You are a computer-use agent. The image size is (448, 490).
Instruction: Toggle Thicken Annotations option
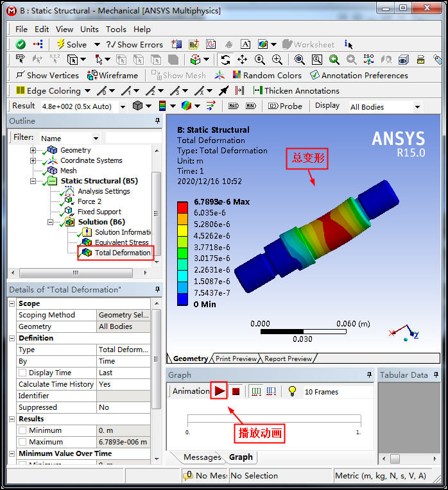click(x=295, y=90)
